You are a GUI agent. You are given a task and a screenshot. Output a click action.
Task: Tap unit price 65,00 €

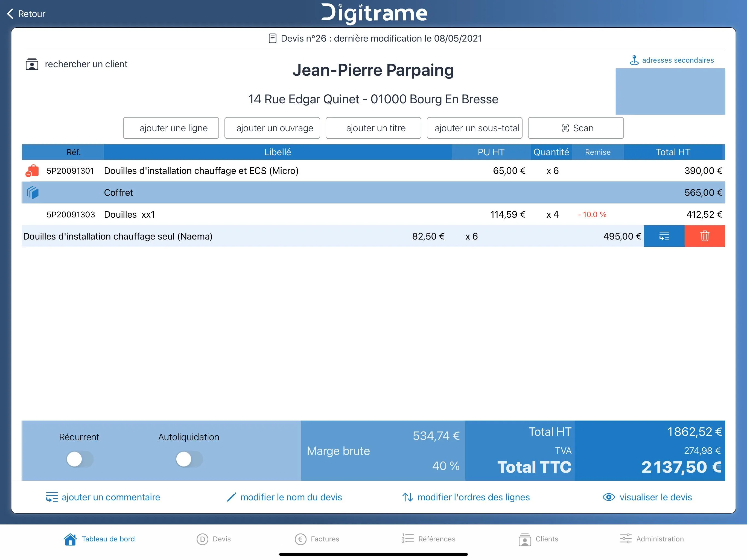click(x=509, y=171)
